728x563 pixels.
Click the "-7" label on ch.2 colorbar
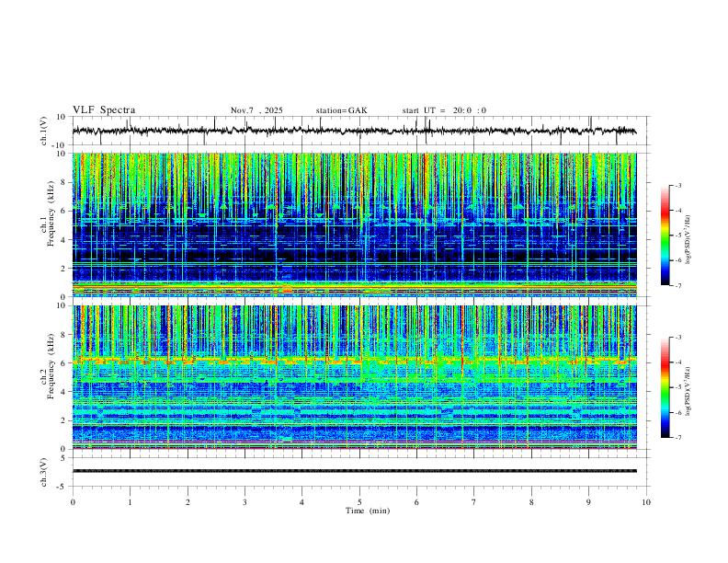click(x=677, y=438)
